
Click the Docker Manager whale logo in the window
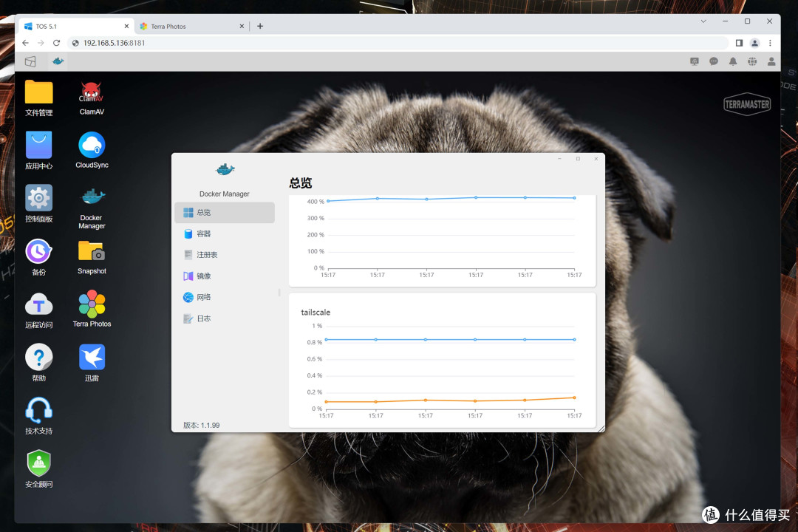(x=225, y=169)
